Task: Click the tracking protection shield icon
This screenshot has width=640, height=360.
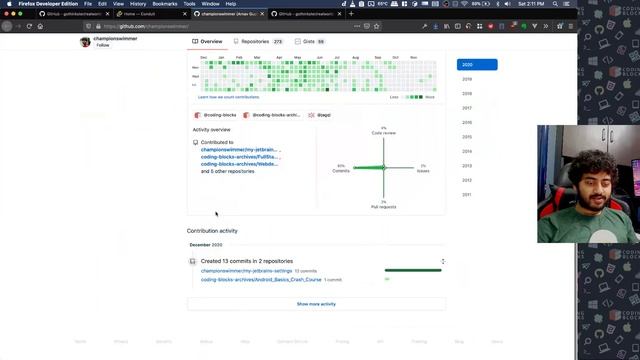Action: tap(88, 26)
